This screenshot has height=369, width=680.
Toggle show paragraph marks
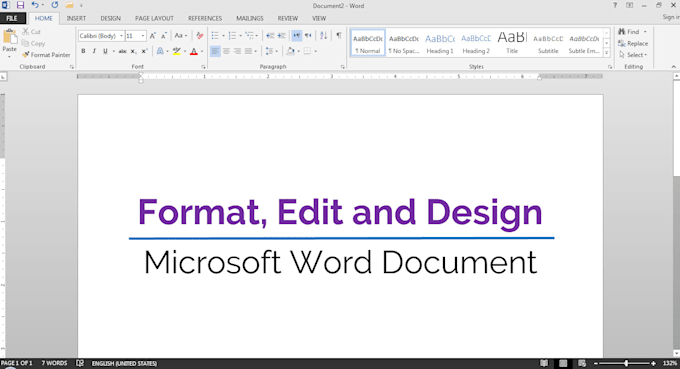[339, 36]
